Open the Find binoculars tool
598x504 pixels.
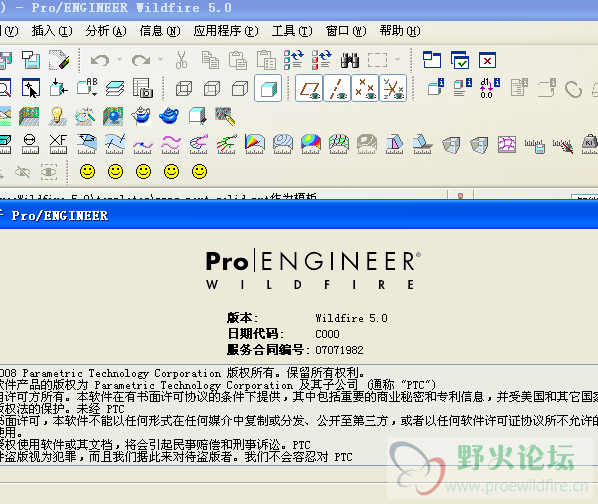(350, 60)
